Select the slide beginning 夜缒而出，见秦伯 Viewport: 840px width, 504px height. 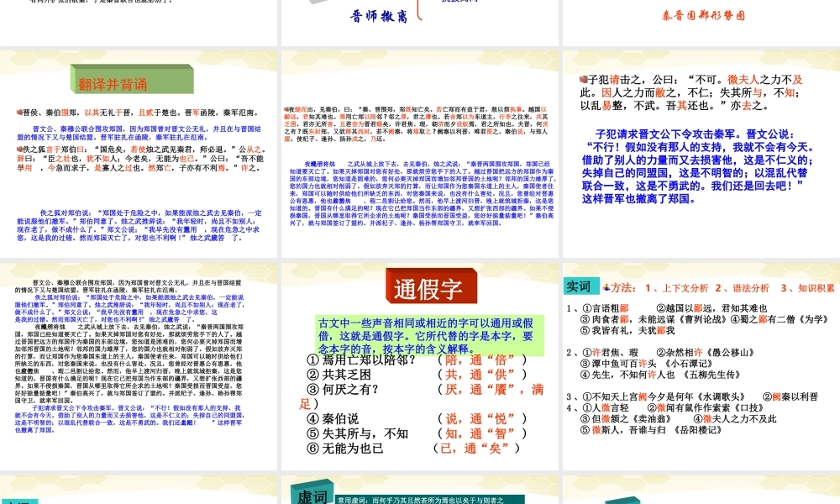click(x=420, y=155)
